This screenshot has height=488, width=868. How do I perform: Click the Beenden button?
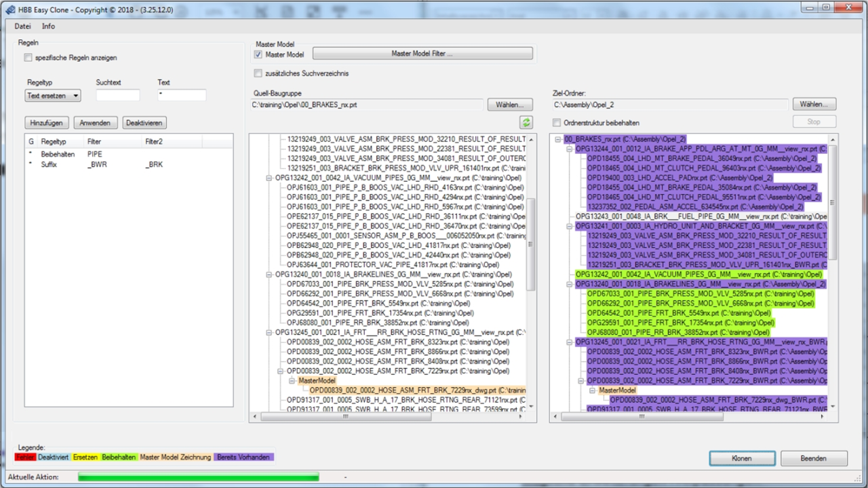click(814, 458)
